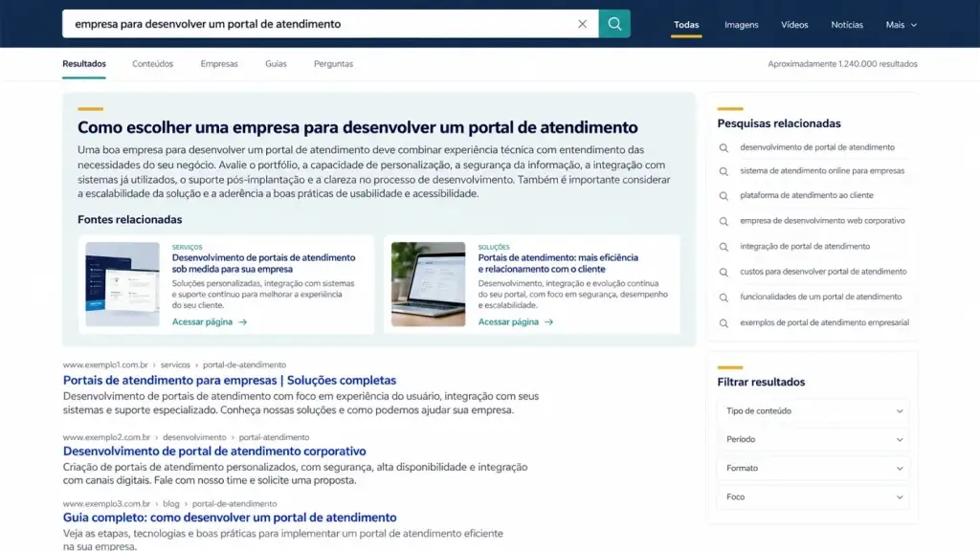Click Acessar página in the Serviços card
Image resolution: width=980 pixels, height=551 pixels.
click(x=202, y=321)
